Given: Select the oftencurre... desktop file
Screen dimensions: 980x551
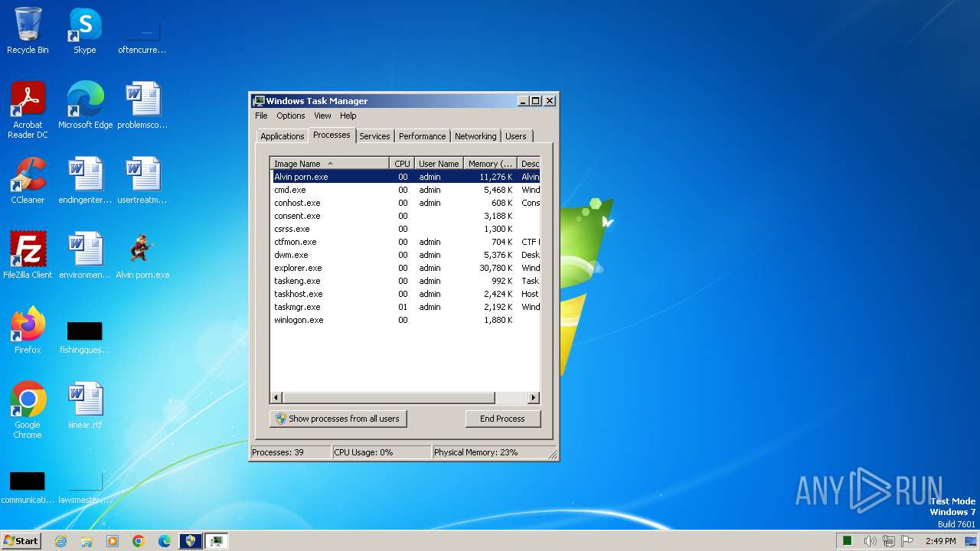Looking at the screenshot, I should coord(142,37).
